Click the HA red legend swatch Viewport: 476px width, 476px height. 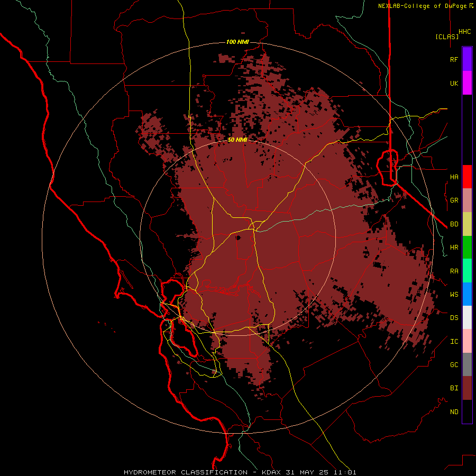467,177
